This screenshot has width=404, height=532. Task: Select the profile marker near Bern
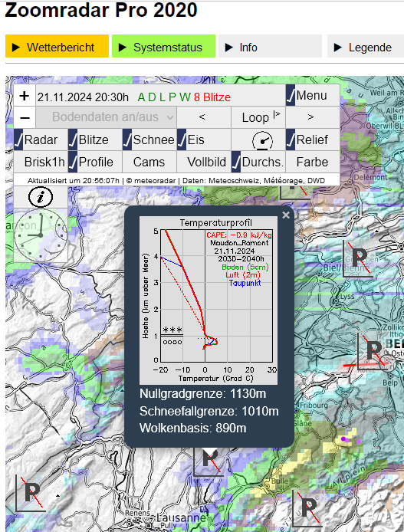[373, 351]
